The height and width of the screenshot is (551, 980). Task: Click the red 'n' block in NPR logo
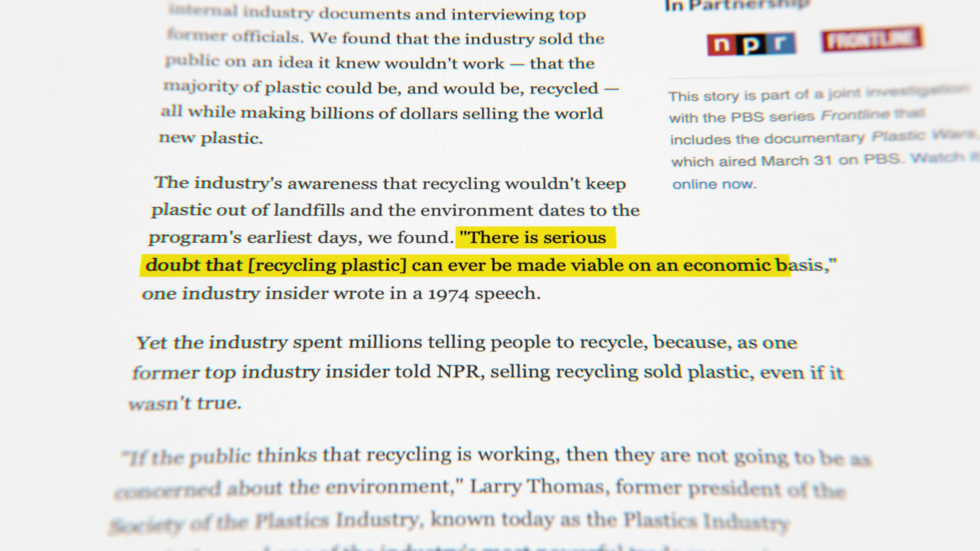722,45
